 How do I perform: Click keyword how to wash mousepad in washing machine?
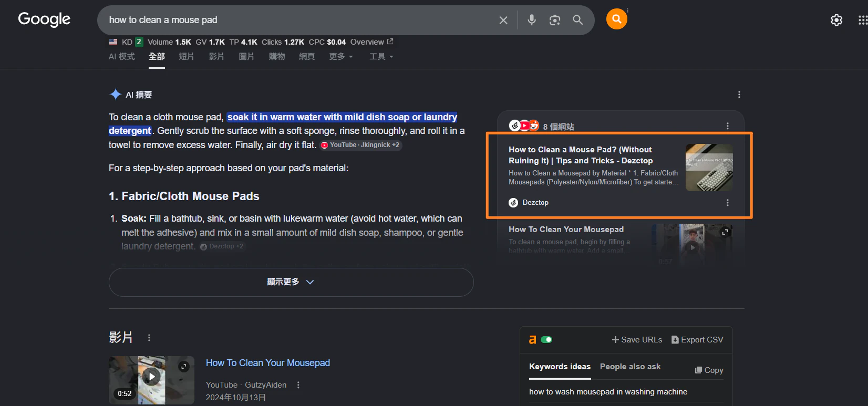click(608, 392)
